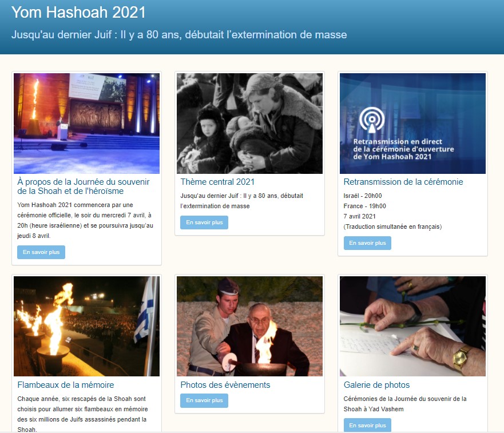Viewport: 504px width, 433px height.
Task: Click the 'Jusqu'au dernier Juif' banner subtitle
Action: point(179,35)
